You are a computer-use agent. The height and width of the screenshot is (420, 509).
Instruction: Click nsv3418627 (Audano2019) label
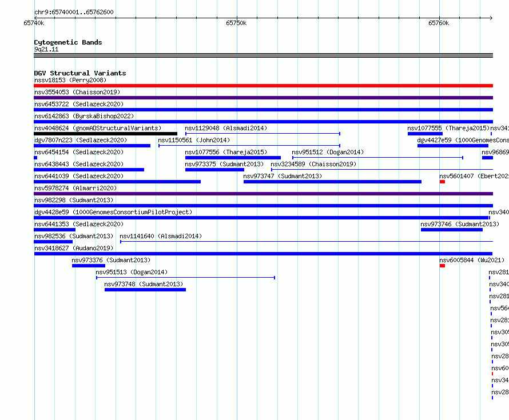(74, 248)
